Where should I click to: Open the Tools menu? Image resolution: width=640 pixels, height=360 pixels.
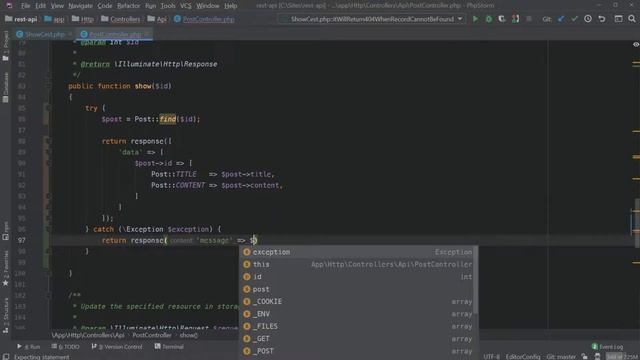point(168,6)
